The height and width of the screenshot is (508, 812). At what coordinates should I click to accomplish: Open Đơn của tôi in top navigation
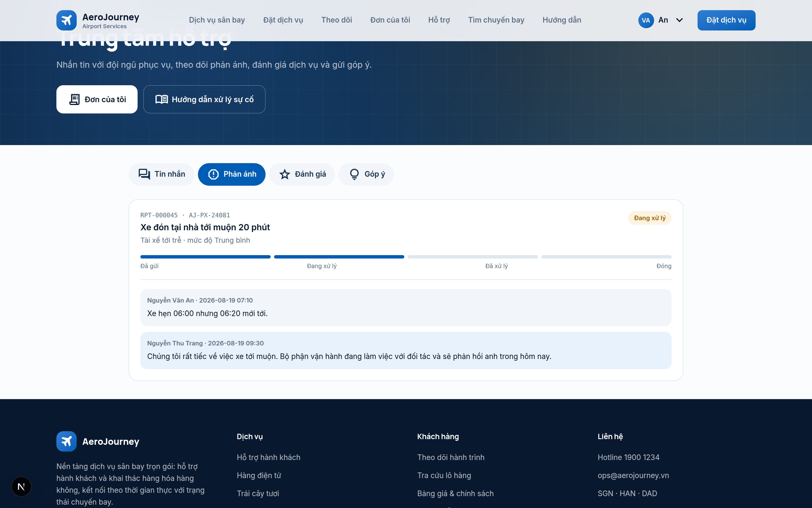tap(390, 20)
